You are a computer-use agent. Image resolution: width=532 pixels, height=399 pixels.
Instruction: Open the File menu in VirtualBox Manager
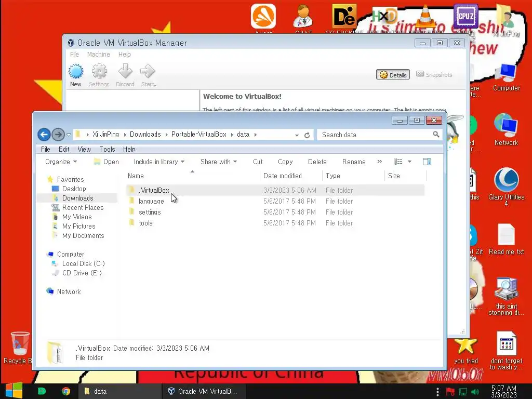(x=74, y=54)
